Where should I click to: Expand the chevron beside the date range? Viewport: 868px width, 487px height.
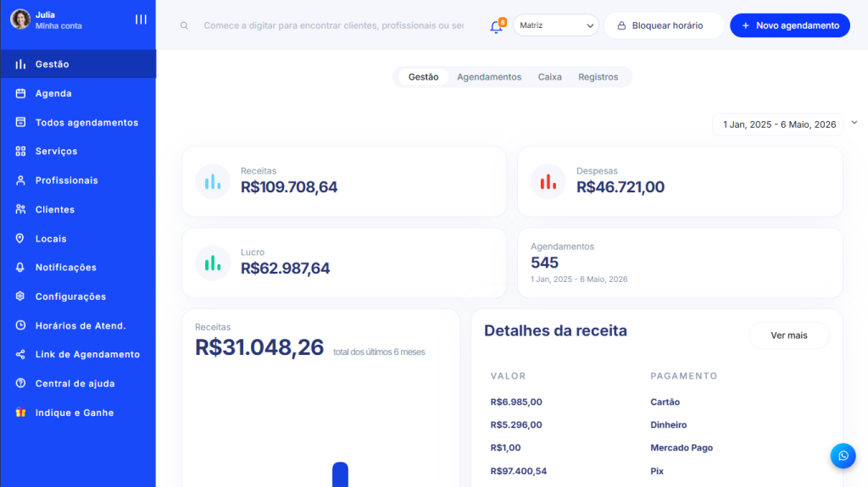click(x=854, y=123)
